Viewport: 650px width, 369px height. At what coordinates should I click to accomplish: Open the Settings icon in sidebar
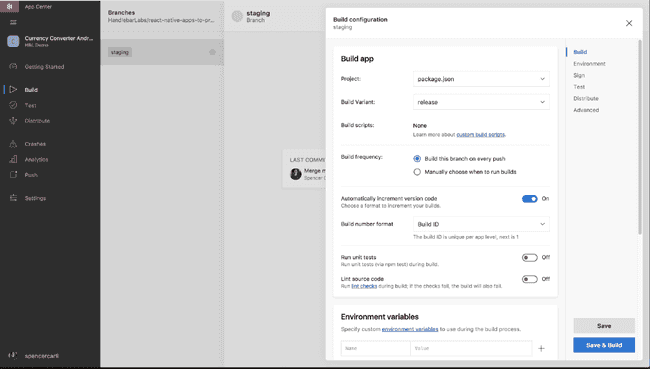click(x=13, y=198)
